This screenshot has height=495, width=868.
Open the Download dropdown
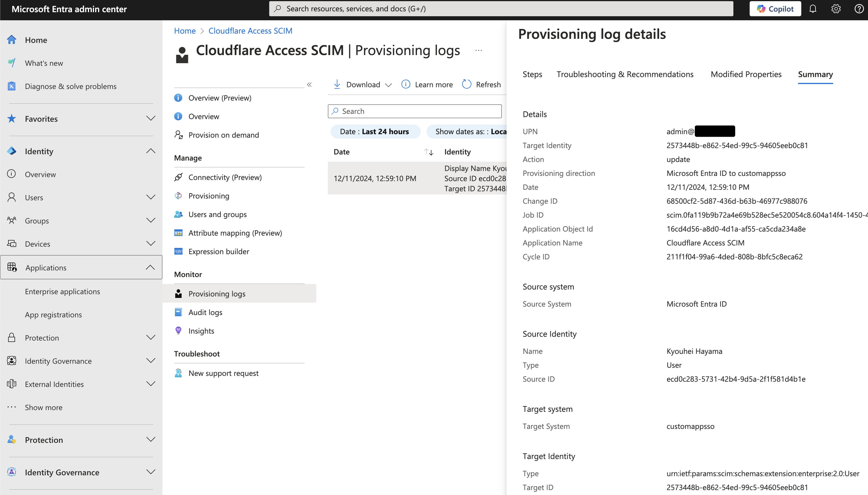tap(363, 84)
